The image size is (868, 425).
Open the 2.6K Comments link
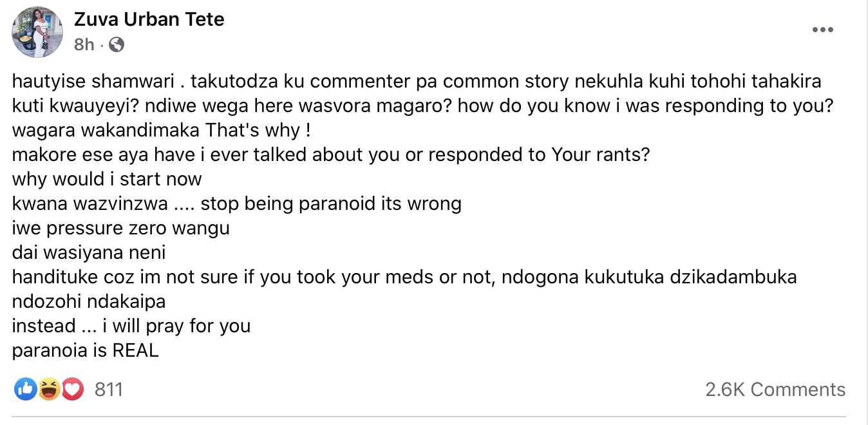tap(775, 389)
